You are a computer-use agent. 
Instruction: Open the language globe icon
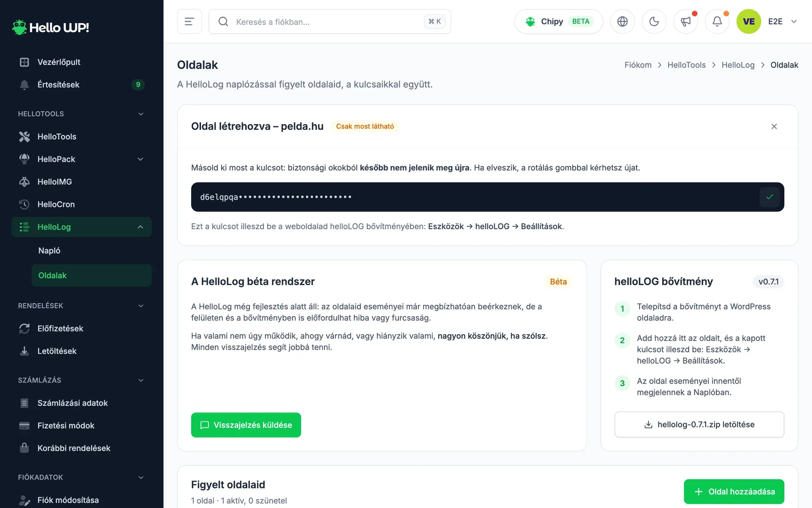[622, 22]
